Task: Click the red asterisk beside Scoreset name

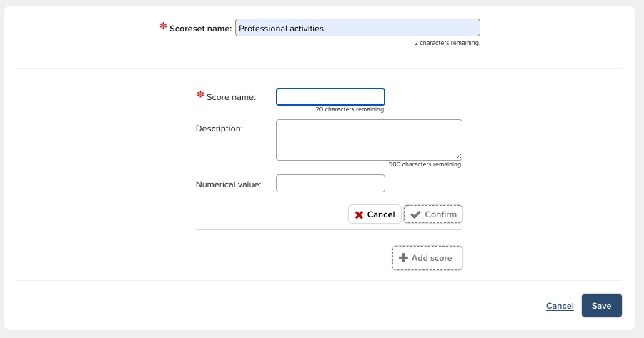Action: click(164, 27)
